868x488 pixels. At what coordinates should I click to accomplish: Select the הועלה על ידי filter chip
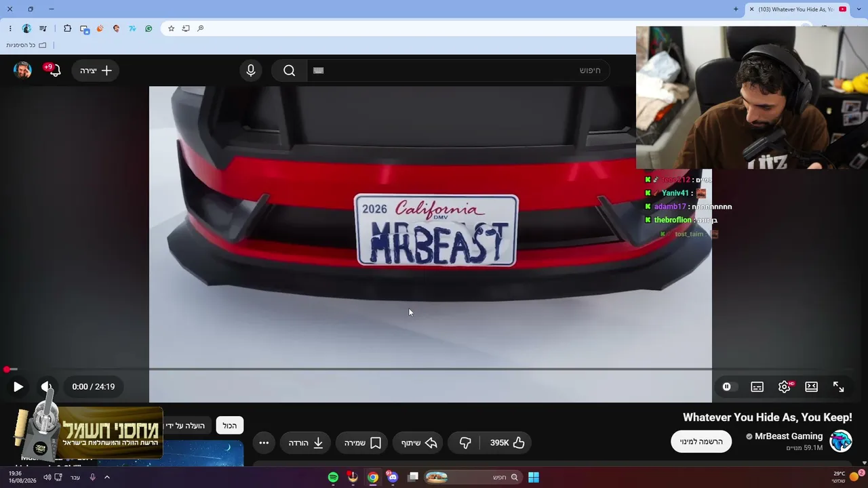click(x=186, y=426)
